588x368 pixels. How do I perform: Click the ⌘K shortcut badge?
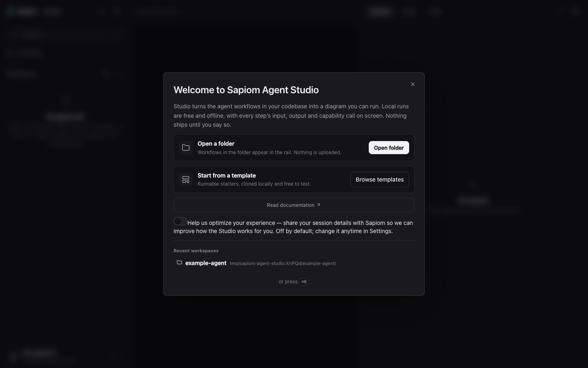click(x=304, y=282)
